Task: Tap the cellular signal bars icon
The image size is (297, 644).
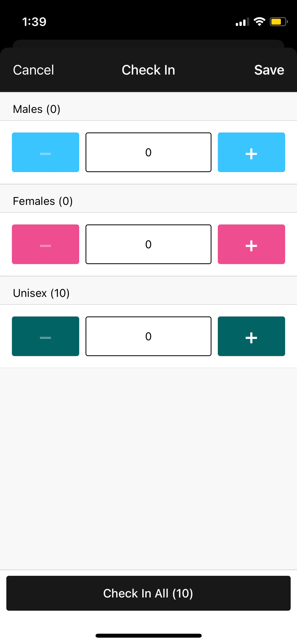Action: click(242, 22)
